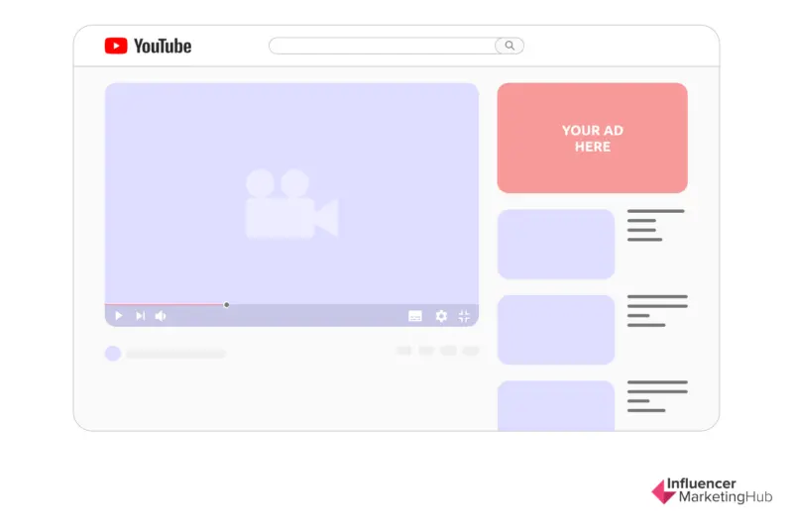This screenshot has width=793, height=532.
Task: Click the video progress bar handle
Action: point(227,305)
